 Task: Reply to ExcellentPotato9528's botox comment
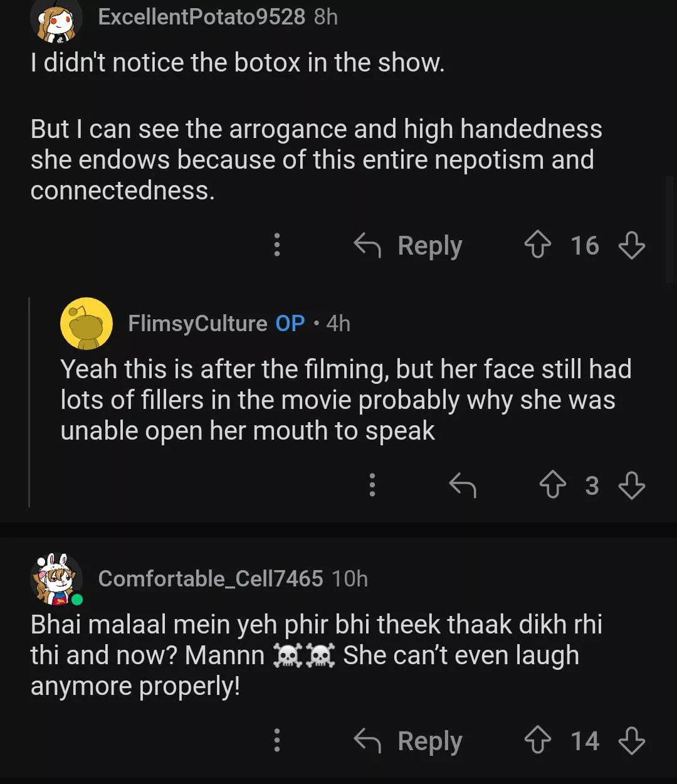[409, 245]
